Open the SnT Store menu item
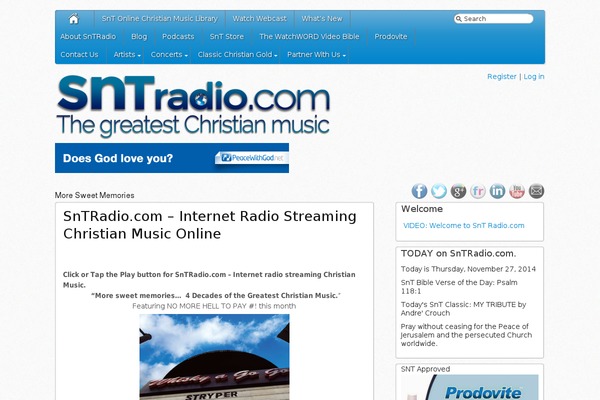Viewport: 600px width, 400px height. 227,37
